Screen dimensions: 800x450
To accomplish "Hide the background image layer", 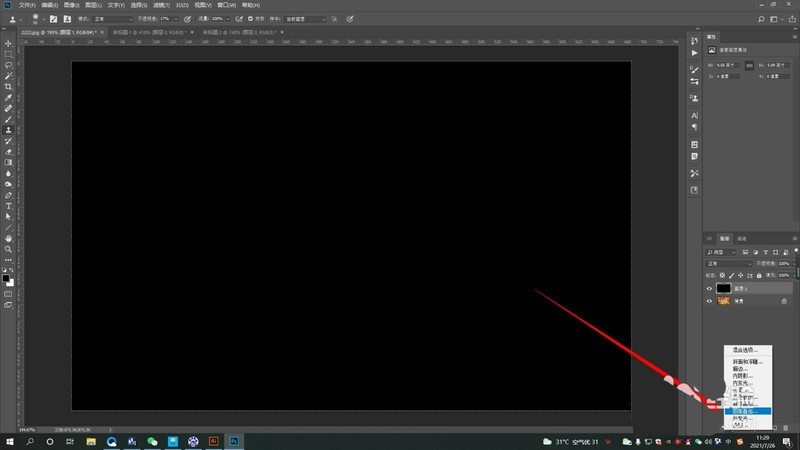I will pos(710,301).
